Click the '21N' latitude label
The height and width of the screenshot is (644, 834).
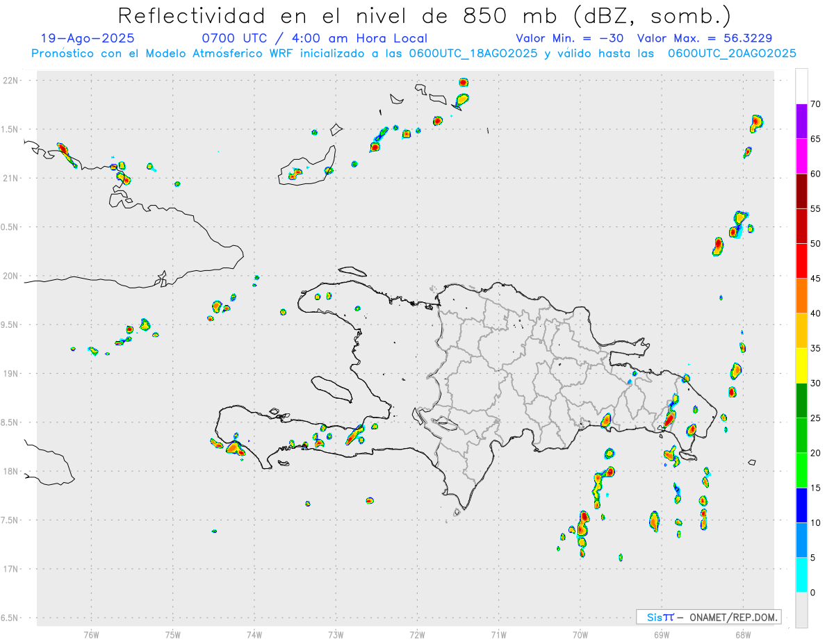click(x=10, y=178)
